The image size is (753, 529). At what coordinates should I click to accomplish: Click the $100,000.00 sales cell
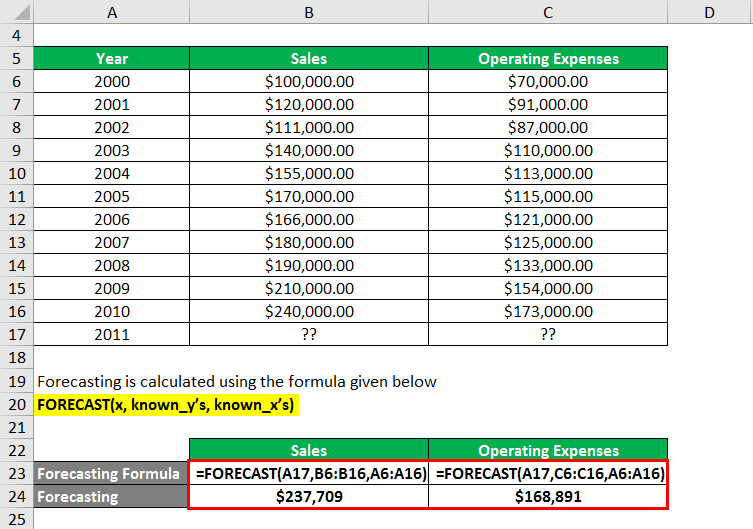[x=309, y=81]
